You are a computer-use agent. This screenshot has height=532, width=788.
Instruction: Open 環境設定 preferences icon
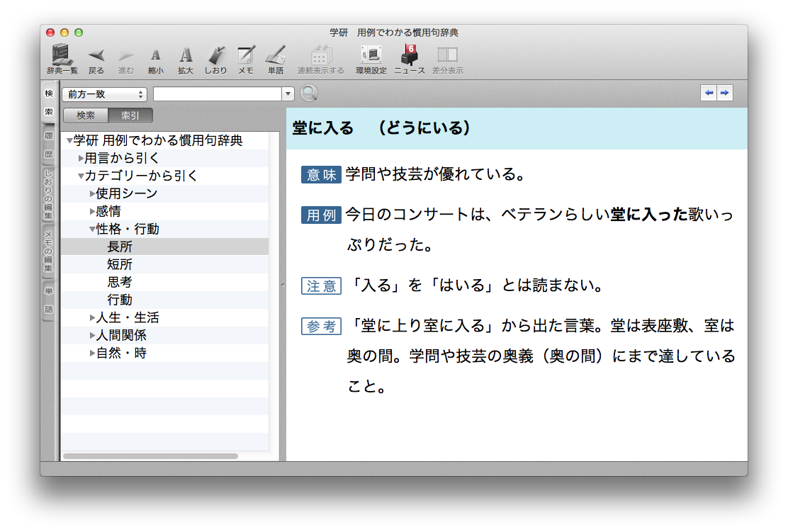click(371, 55)
